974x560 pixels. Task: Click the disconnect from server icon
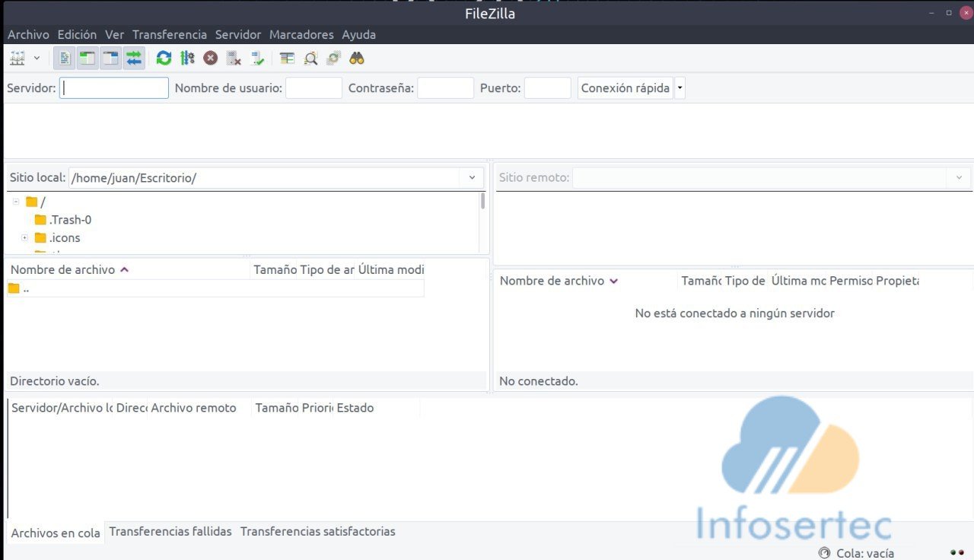coord(234,58)
